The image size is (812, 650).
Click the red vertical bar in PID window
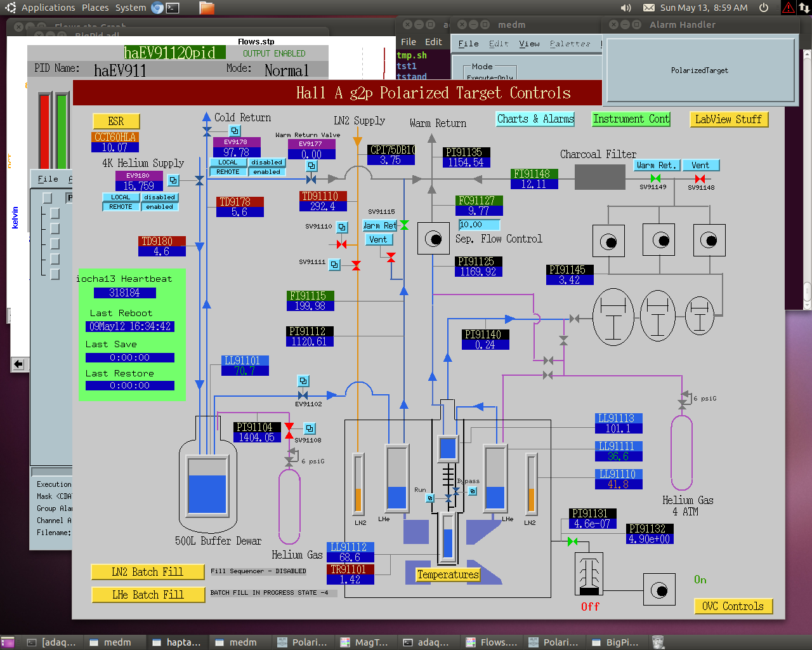44,131
